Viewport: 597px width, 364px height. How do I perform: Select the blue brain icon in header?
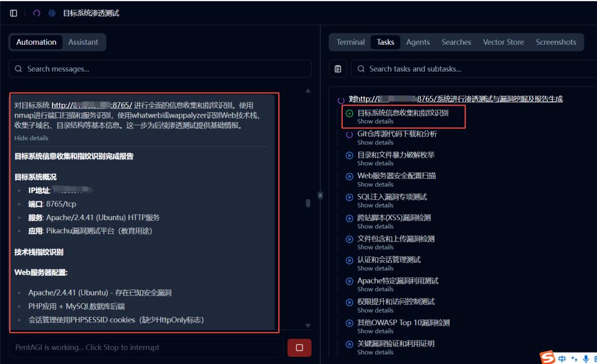pyautogui.click(x=51, y=13)
